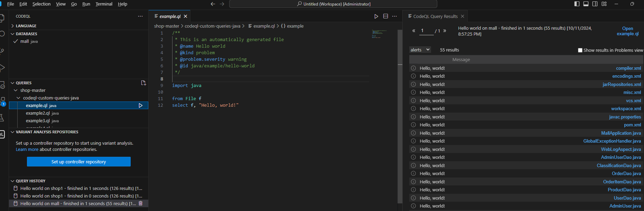Toggle bottom panel layout icon
644x211 pixels.
coord(586,4)
